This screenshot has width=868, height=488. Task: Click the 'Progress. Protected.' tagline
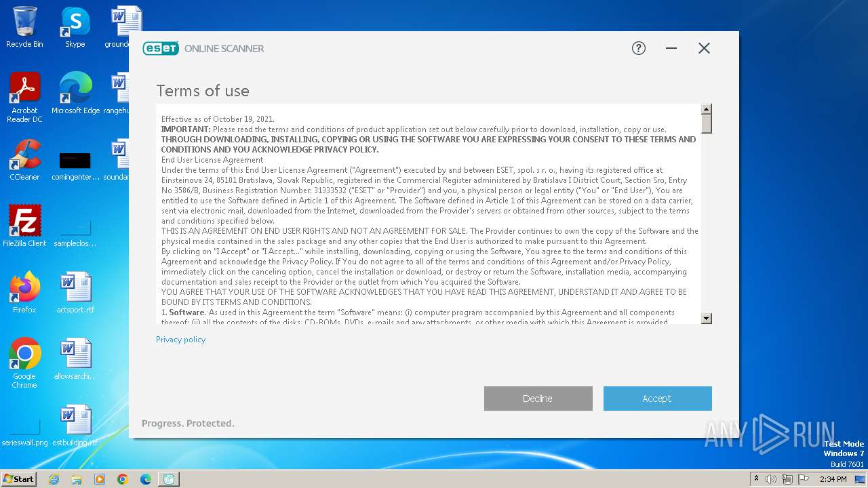[x=188, y=424]
